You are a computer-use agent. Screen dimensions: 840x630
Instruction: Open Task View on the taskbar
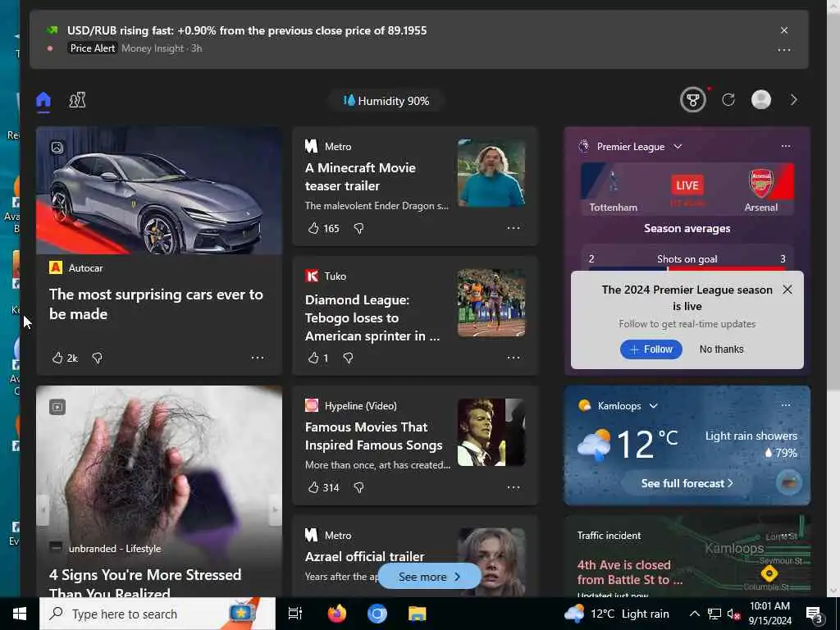295,614
